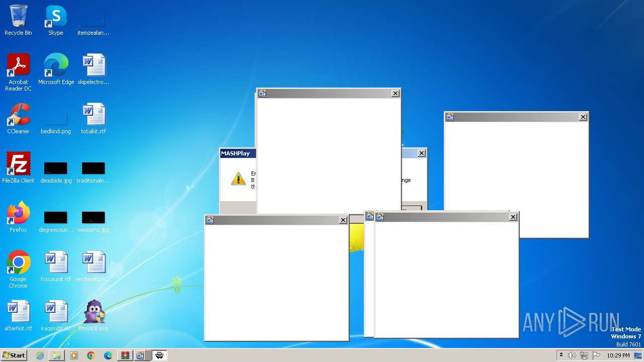
Task: Switch to the active gorilla-icon taskbar app
Action: pyautogui.click(x=159, y=355)
